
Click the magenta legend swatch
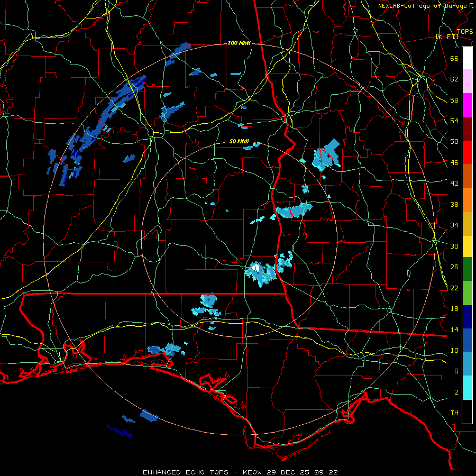coord(467,105)
